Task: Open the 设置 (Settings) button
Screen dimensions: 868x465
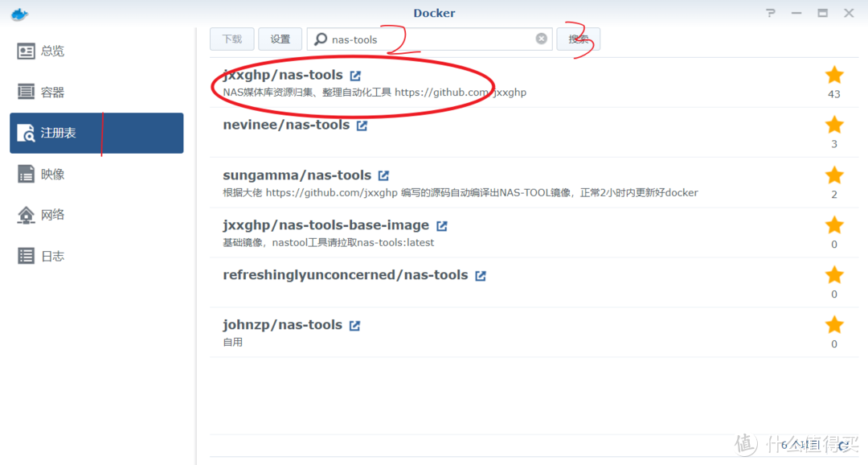Action: 280,38
